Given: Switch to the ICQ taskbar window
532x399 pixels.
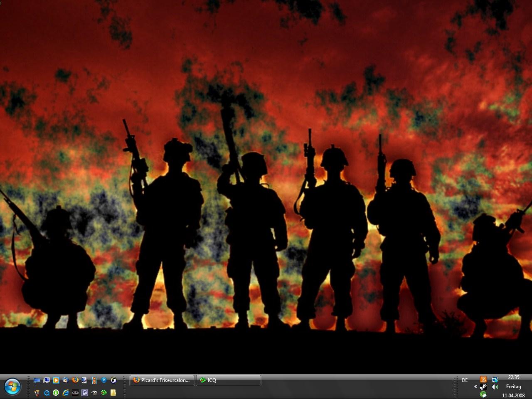Looking at the screenshot, I should point(229,380).
